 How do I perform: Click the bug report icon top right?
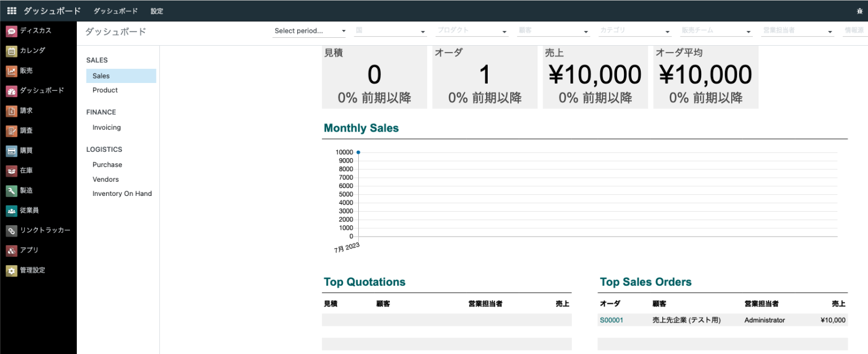tap(860, 11)
